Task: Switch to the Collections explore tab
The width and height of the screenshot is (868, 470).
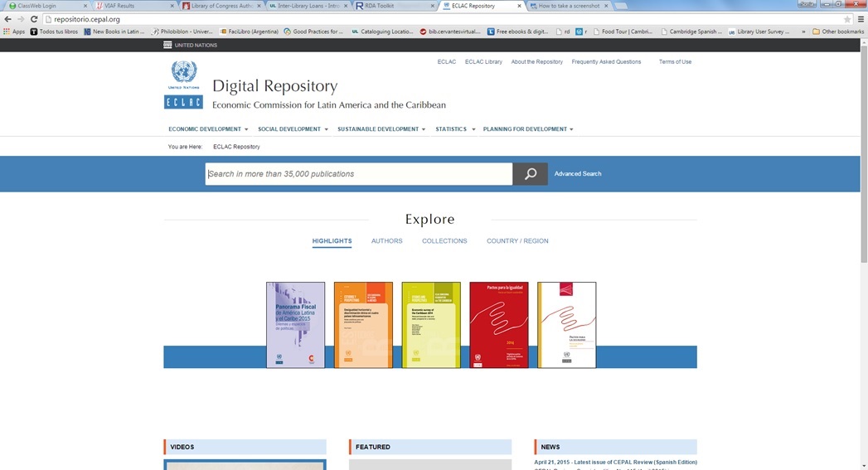Action: coord(444,241)
